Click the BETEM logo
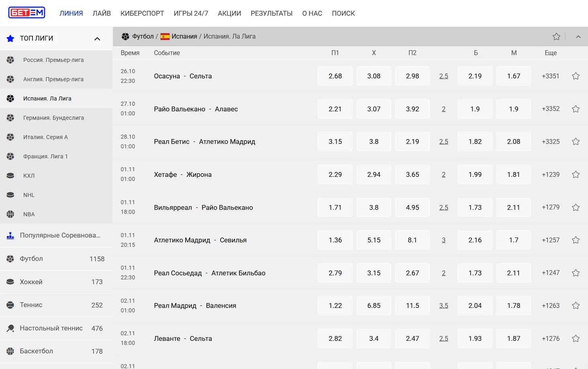Screen dimensions: 588x369 [27, 13]
